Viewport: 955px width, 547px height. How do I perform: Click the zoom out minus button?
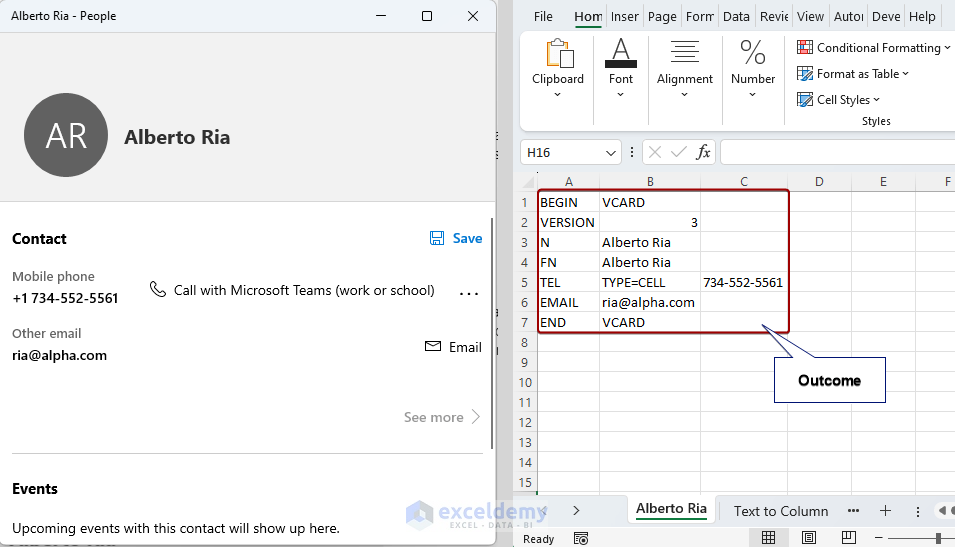(878, 538)
